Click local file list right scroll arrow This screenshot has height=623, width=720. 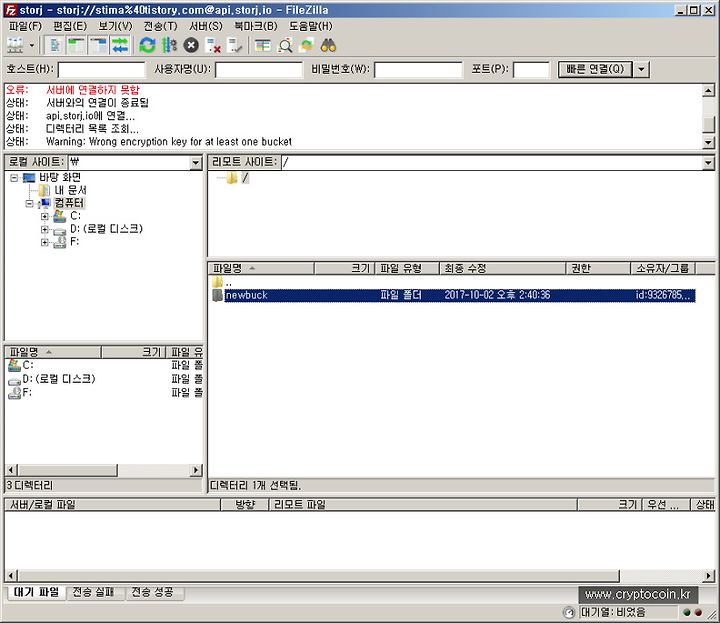(196, 470)
